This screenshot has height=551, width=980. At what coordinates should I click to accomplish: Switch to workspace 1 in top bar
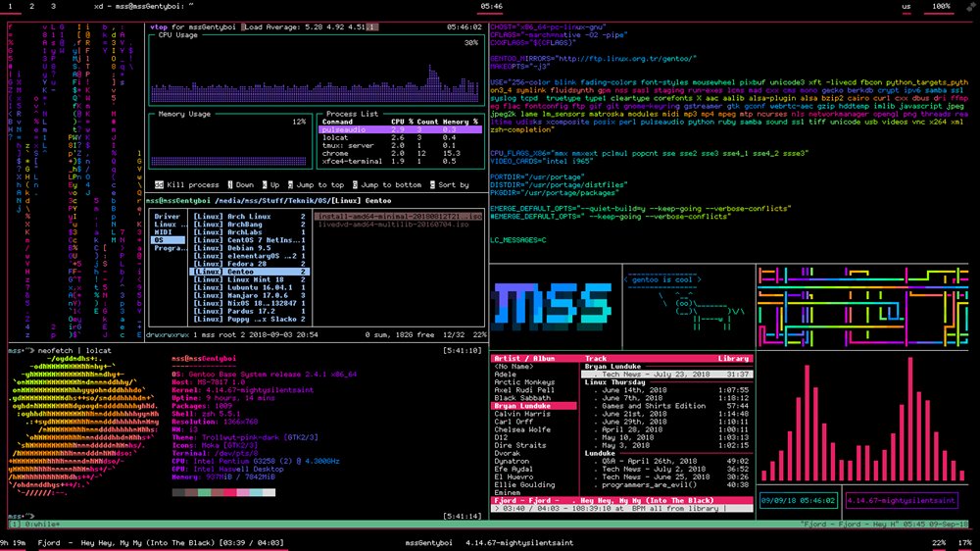10,6
